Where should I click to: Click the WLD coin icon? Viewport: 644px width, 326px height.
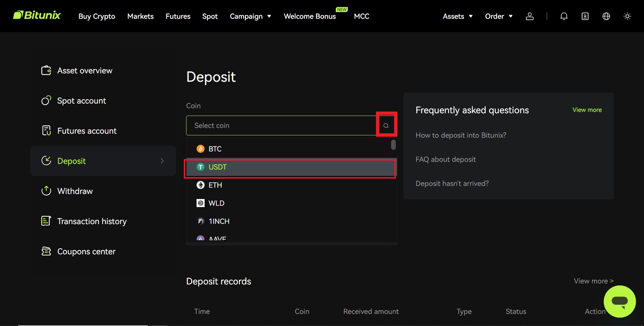click(201, 203)
